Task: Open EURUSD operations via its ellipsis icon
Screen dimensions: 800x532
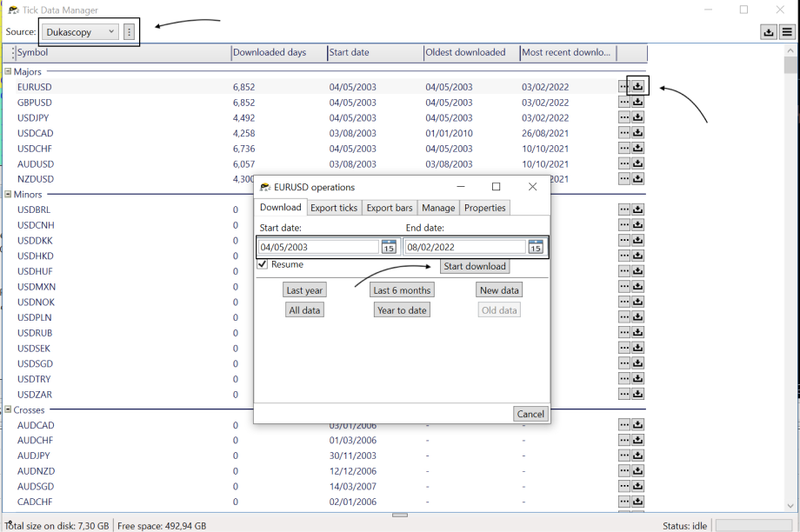Action: (624, 86)
